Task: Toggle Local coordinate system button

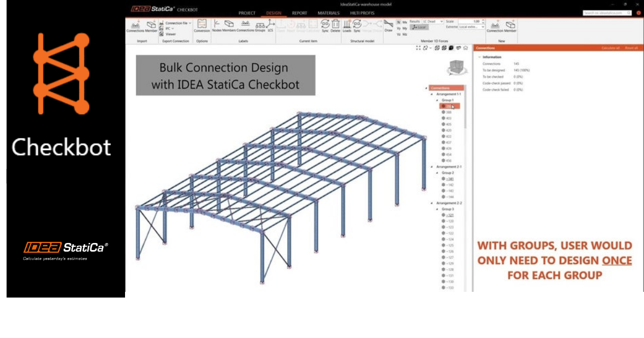Action: click(419, 27)
